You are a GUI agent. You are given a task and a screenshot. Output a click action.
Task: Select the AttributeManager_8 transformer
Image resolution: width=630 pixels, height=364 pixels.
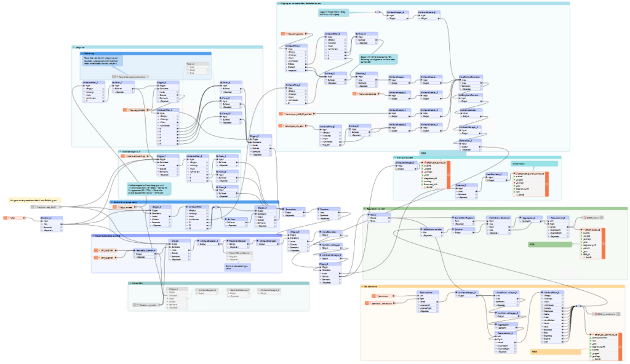point(398,12)
